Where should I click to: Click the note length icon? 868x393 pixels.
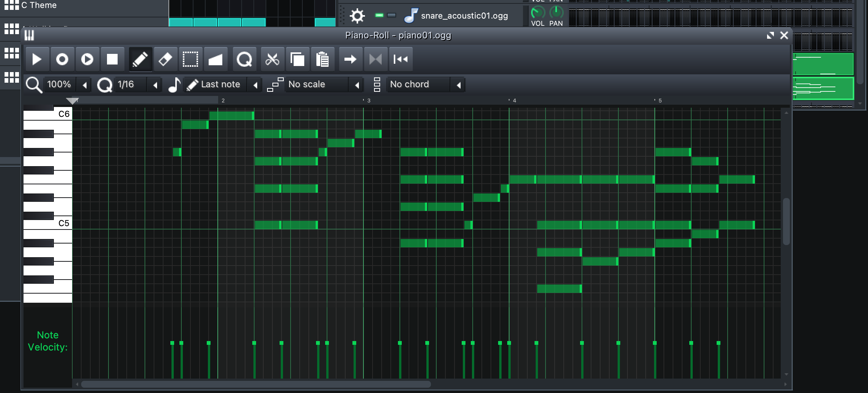click(174, 85)
